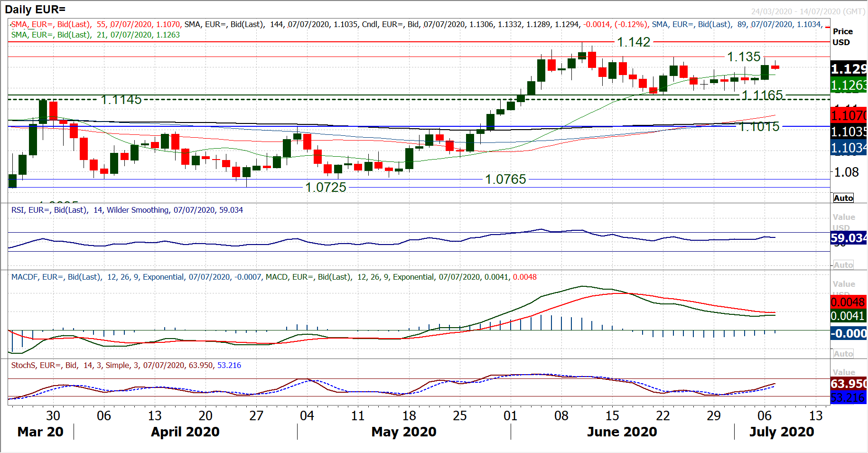The image size is (868, 453).
Task: Click the Auto button in the RSI panel
Action: coord(843,265)
